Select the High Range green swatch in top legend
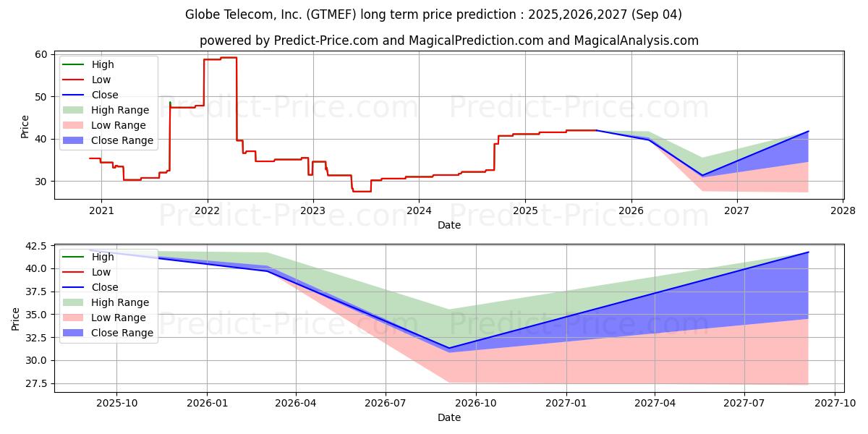The image size is (868, 434). click(74, 111)
